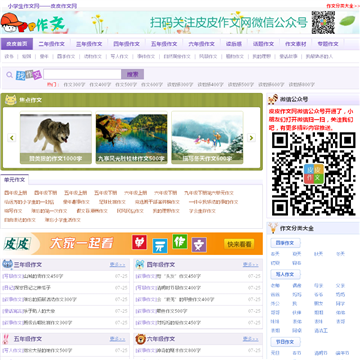Click the large WeChat QR code in sidebar
360x360 pixels.
click(313, 174)
